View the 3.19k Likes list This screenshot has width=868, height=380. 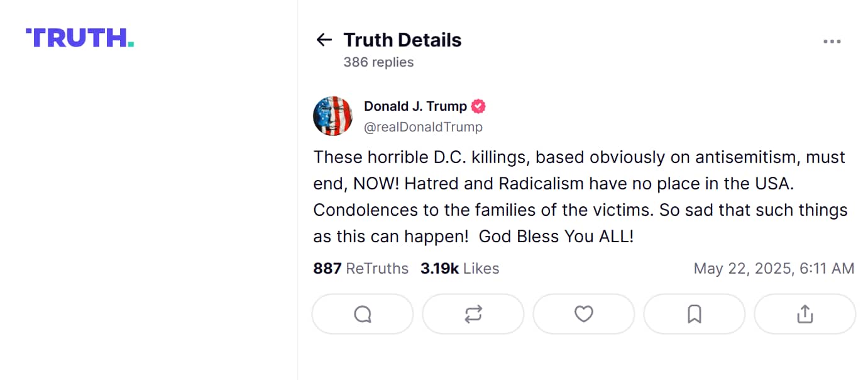point(459,269)
